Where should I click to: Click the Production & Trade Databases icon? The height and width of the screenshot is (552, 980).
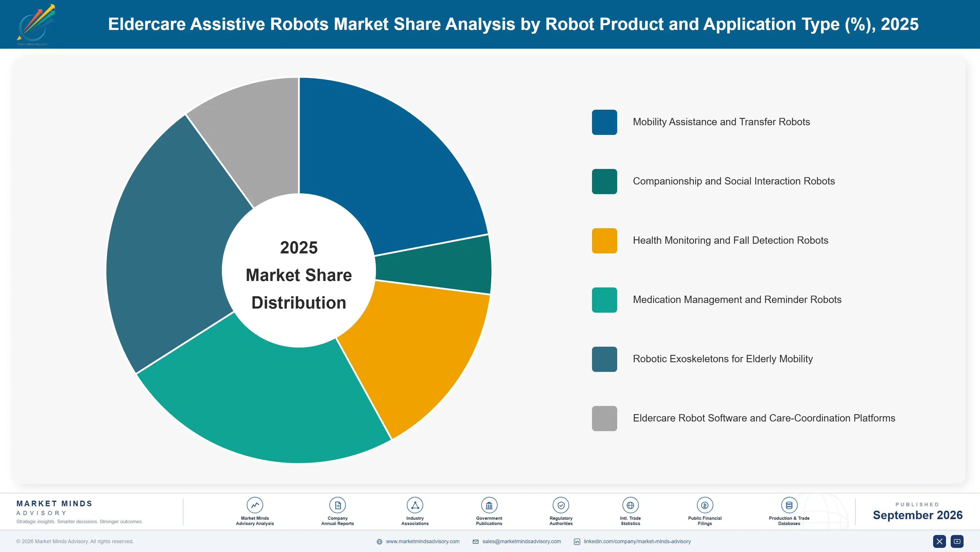coord(789,505)
